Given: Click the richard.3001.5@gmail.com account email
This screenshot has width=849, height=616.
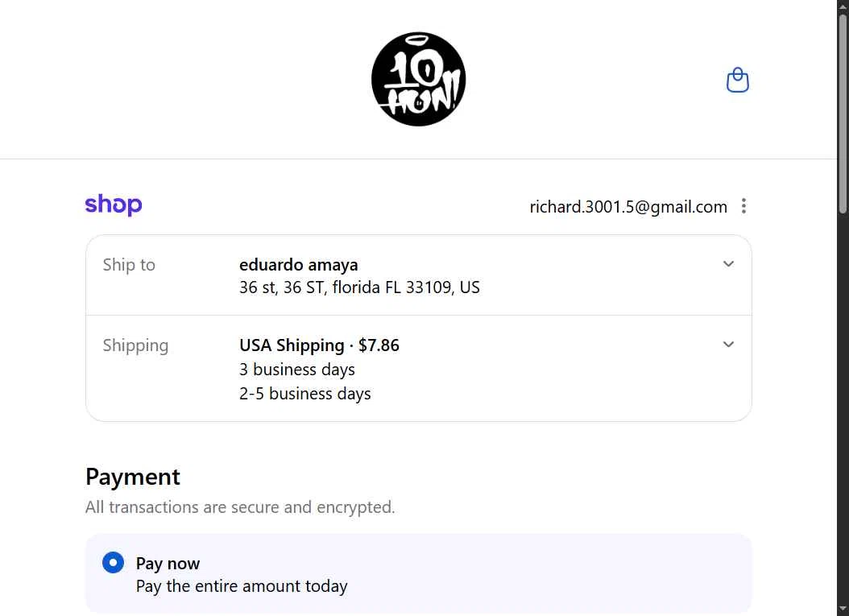Looking at the screenshot, I should point(628,207).
